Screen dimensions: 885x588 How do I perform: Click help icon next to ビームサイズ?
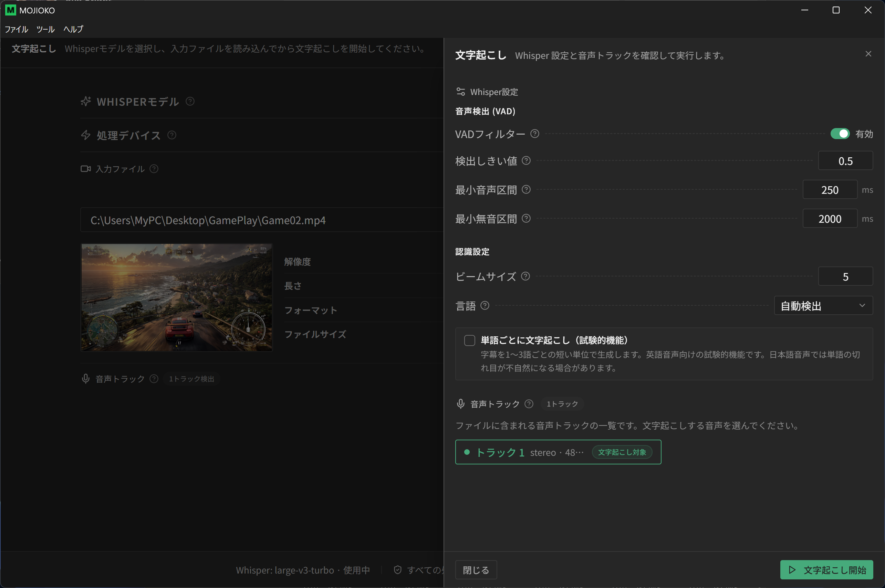(525, 276)
